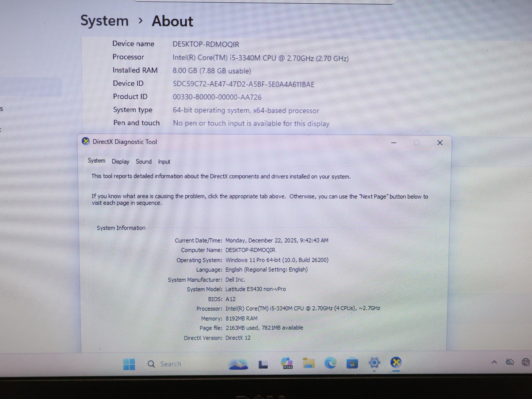Image resolution: width=532 pixels, height=399 pixels.
Task: Click the BIOS value A12
Action: [x=230, y=299]
